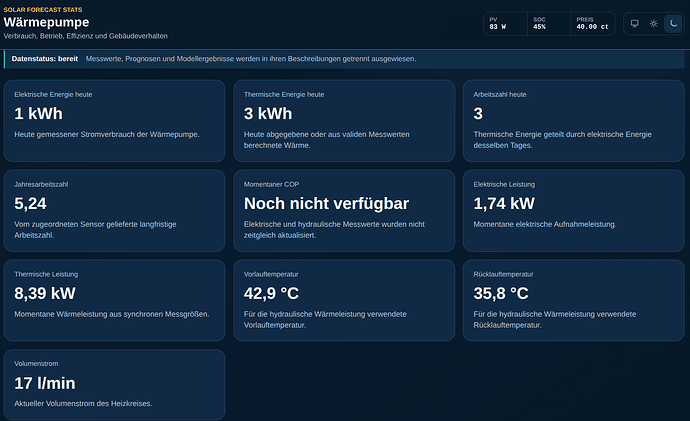The height and width of the screenshot is (421, 690).
Task: Click the 42,9 °C value
Action: pos(272,293)
